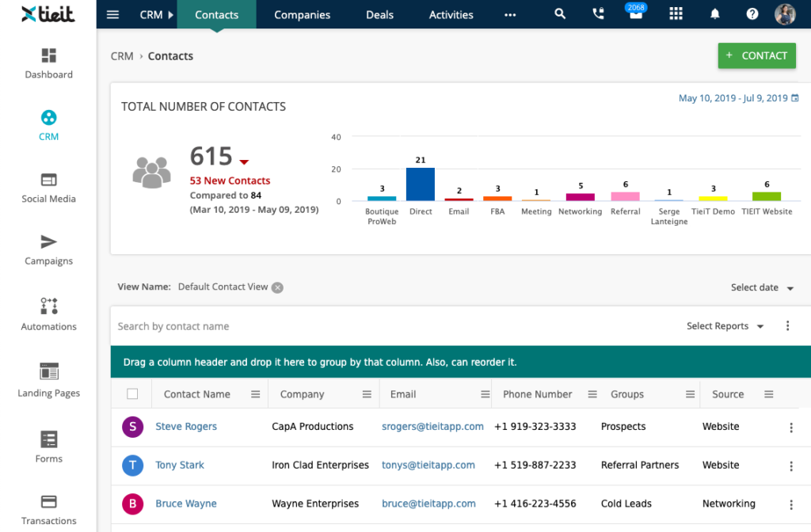Open the mail inbox with 2068 badge
The image size is (811, 532).
[635, 15]
